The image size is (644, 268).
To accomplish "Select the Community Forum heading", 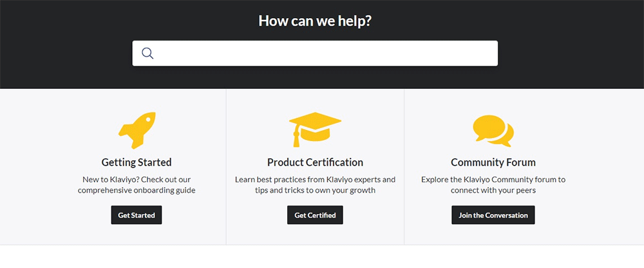I will pyautogui.click(x=493, y=162).
